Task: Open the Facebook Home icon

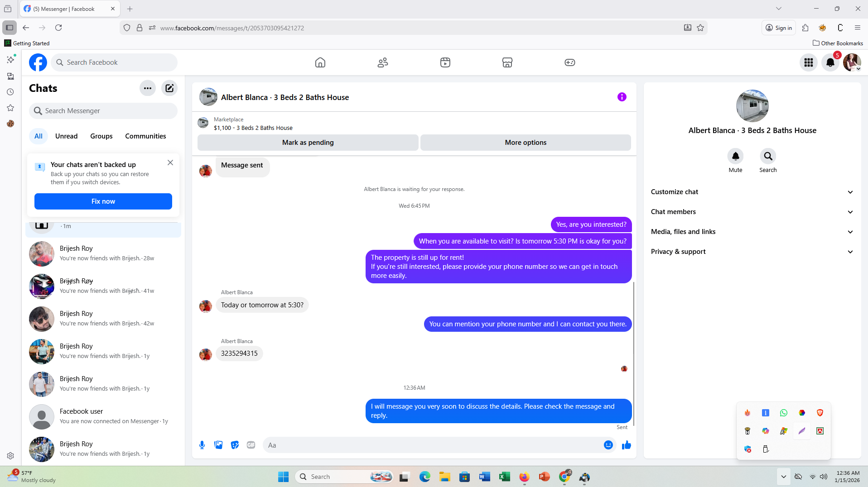Action: click(x=320, y=62)
